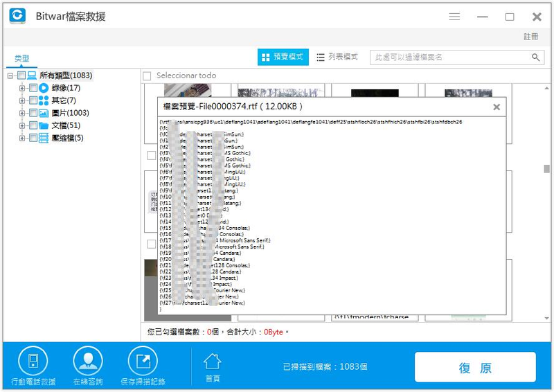Click the 檔案預覽-File0000374.rtf title text
Screen dimensions: 554x392
tap(233, 107)
